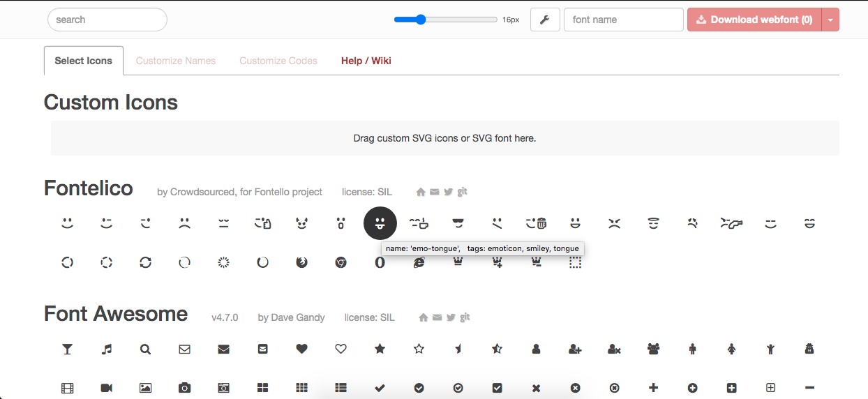Select the user-secret spy icon
This screenshot has width=868, height=399.
810,349
